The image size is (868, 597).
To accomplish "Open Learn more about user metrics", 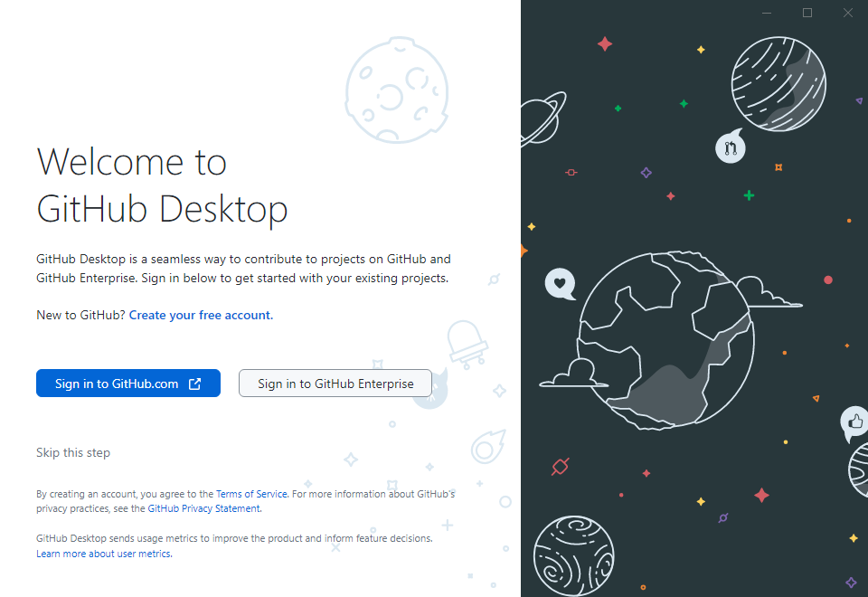I will (104, 554).
